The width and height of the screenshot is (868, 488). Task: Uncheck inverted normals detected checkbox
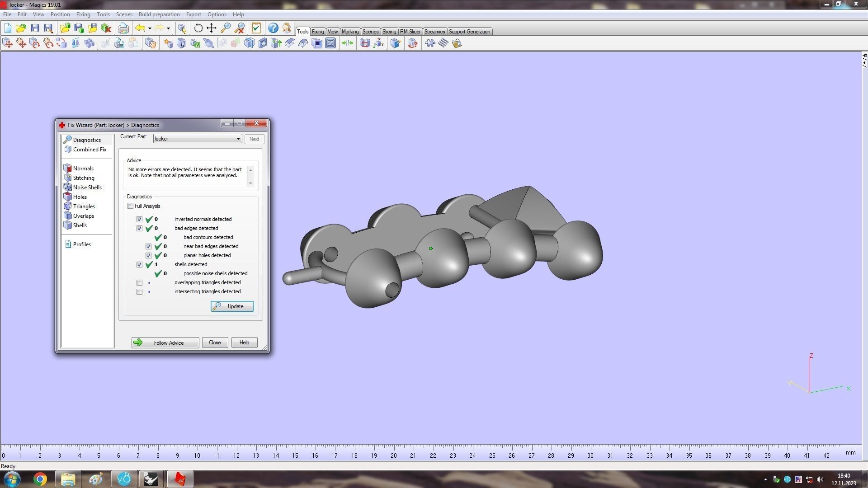[x=139, y=220]
